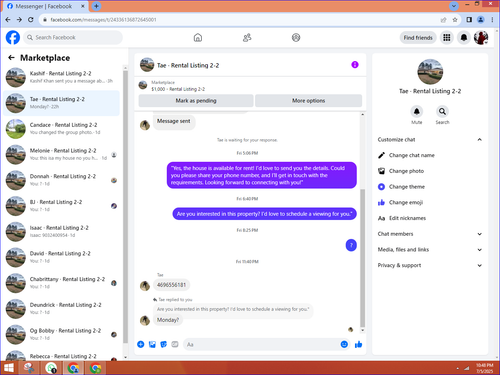This screenshot has height=375, width=500.
Task: Open Og Bobby - Rental Listing 2-2 conversation
Action: [x=61, y=334]
